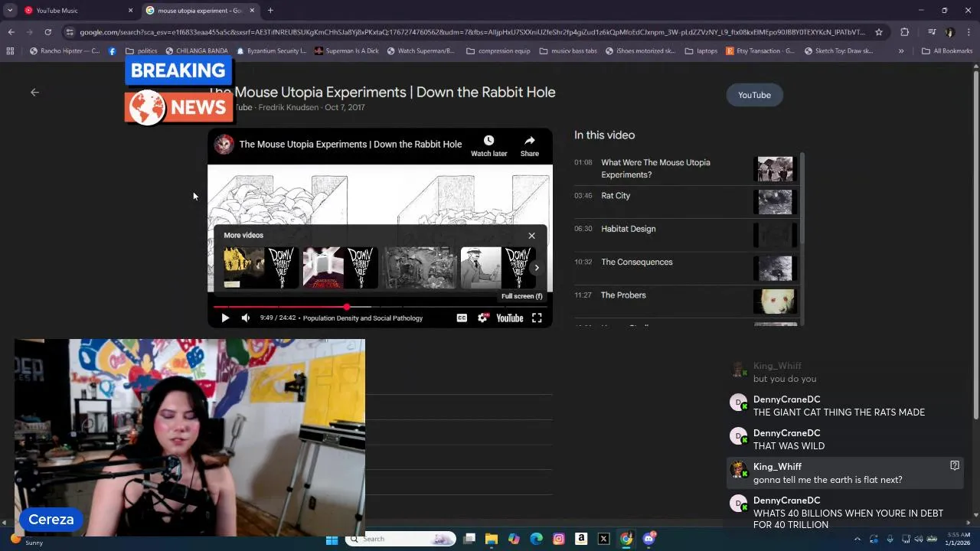
Task: Open the third More videos thumbnail
Action: coord(420,268)
